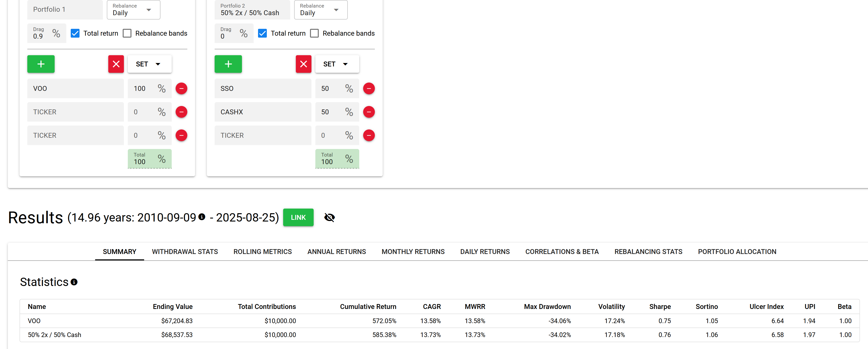Click the Max Drawdown column header
Image resolution: width=868 pixels, height=349 pixels.
click(x=547, y=307)
